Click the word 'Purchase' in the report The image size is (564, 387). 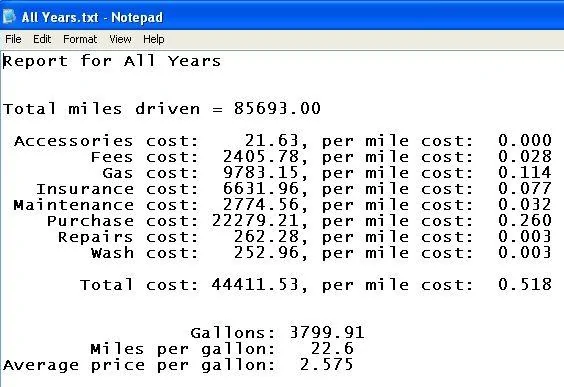click(x=90, y=221)
